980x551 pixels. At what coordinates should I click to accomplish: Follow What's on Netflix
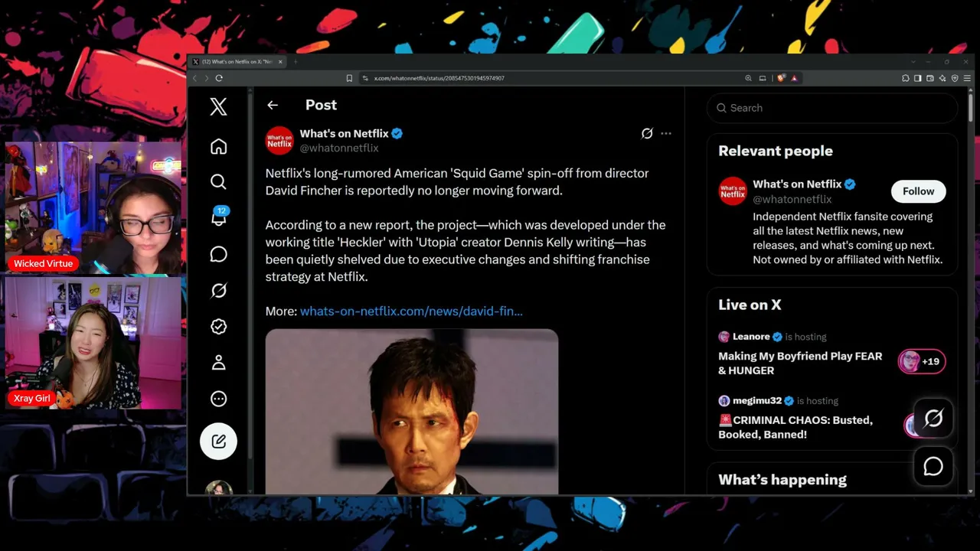918,191
